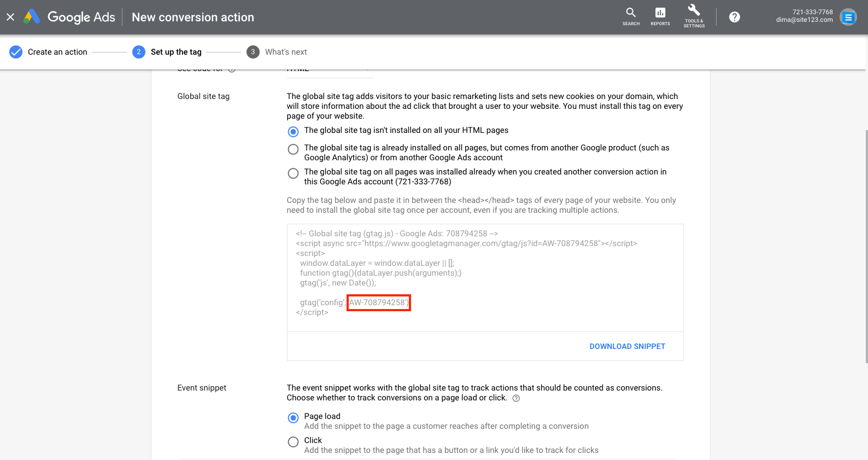Click the Google Ads logo
This screenshot has width=868, height=460.
click(x=69, y=17)
